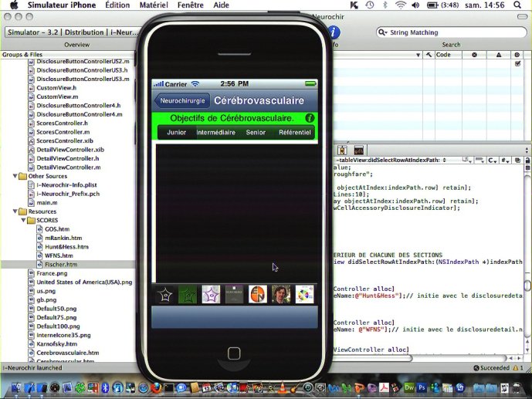The width and height of the screenshot is (532, 399).
Task: Open the Fenêtre menu
Action: coord(191,5)
